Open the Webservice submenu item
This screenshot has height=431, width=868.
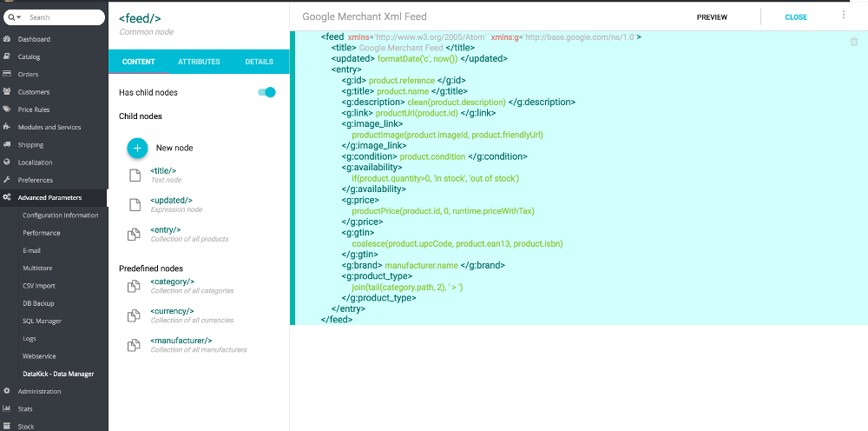point(39,356)
